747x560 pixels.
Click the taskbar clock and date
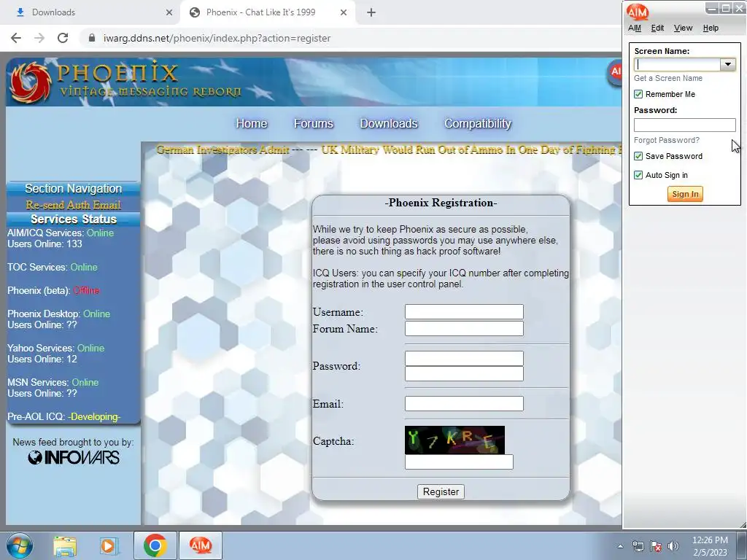click(710, 546)
